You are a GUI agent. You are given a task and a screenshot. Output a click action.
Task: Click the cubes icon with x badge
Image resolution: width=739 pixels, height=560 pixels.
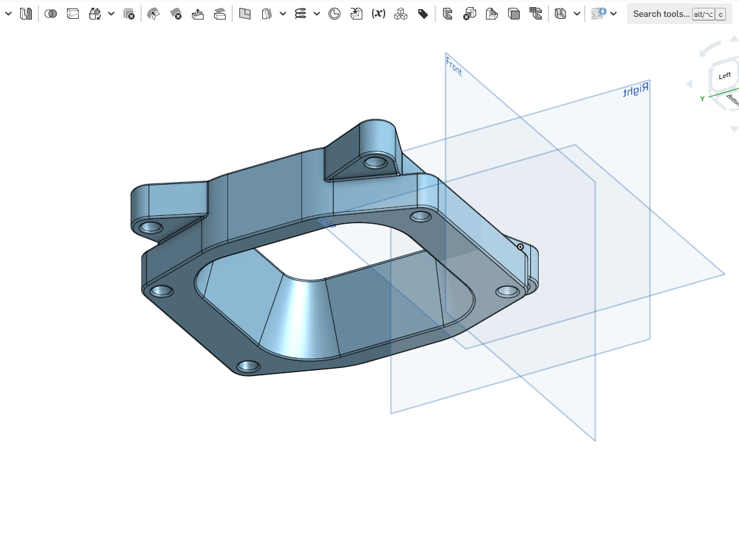pos(470,14)
